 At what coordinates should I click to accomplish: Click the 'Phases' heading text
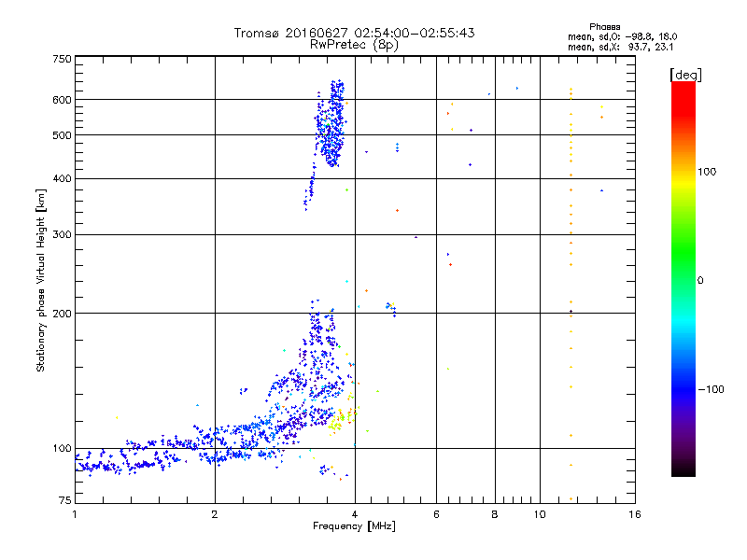click(x=604, y=27)
